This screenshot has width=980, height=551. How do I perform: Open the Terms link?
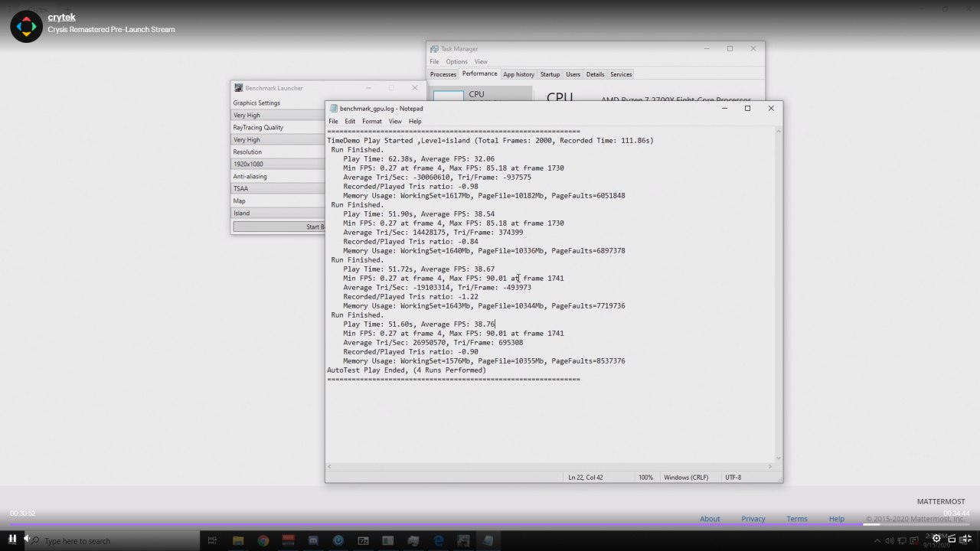(797, 518)
